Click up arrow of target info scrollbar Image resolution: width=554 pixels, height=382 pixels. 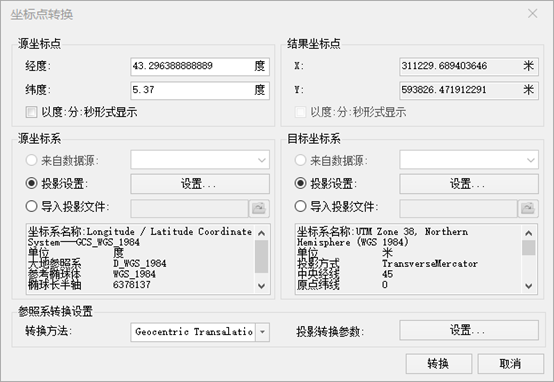pyautogui.click(x=529, y=233)
